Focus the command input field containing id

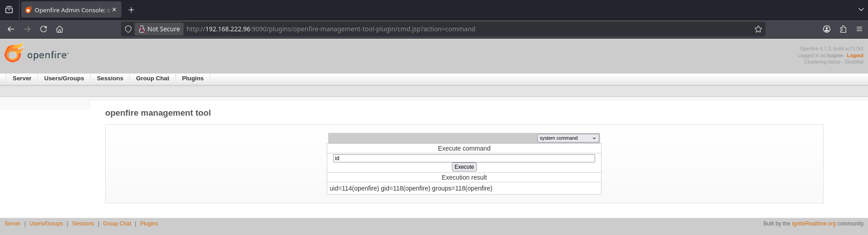tap(464, 158)
